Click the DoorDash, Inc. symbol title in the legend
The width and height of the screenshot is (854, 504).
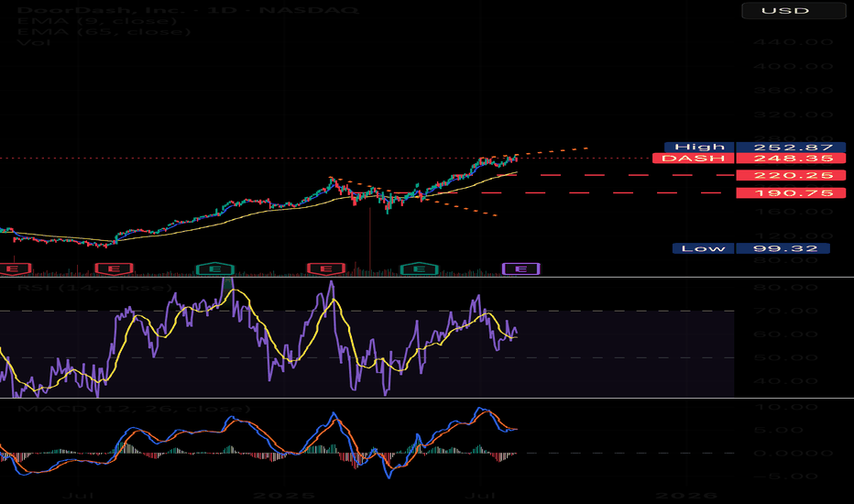click(187, 10)
